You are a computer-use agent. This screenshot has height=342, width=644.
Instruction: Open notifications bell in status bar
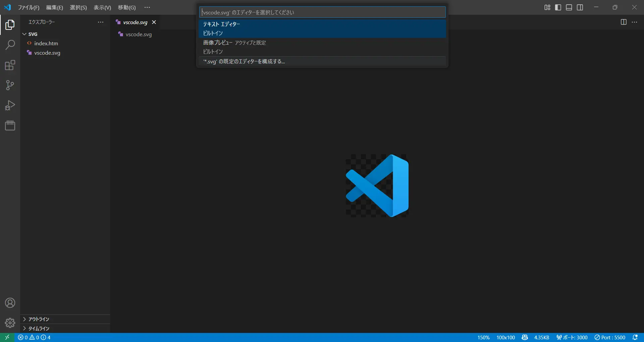tap(635, 337)
